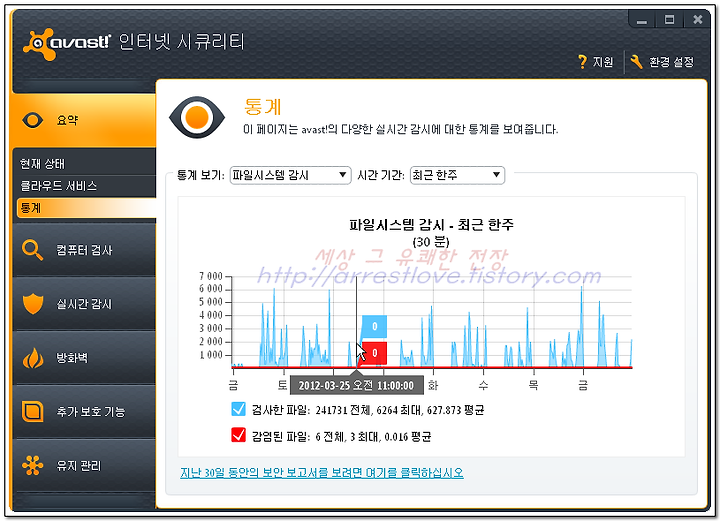The height and width of the screenshot is (521, 720).
Task: Click the red 0 value tooltip box
Action: (x=374, y=353)
